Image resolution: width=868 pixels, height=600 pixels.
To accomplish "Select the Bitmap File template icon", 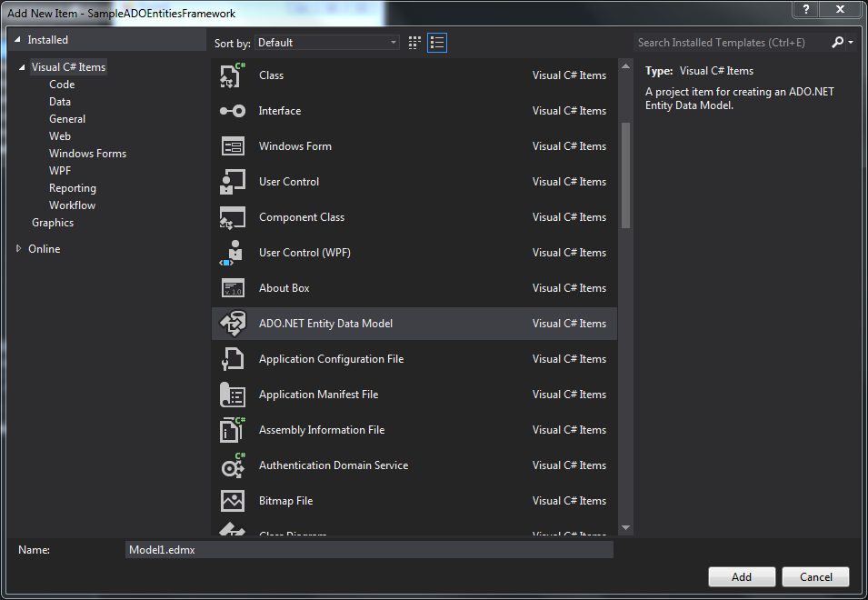I will (x=233, y=500).
